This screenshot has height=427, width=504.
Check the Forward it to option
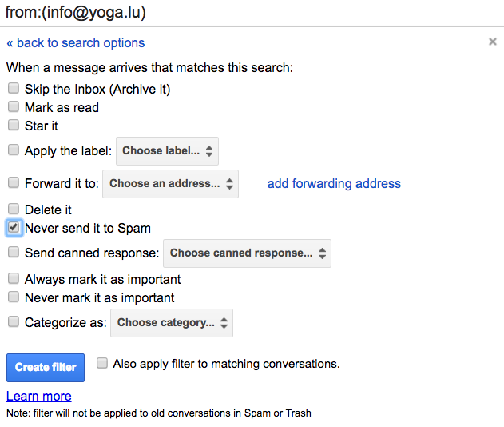coord(14,182)
